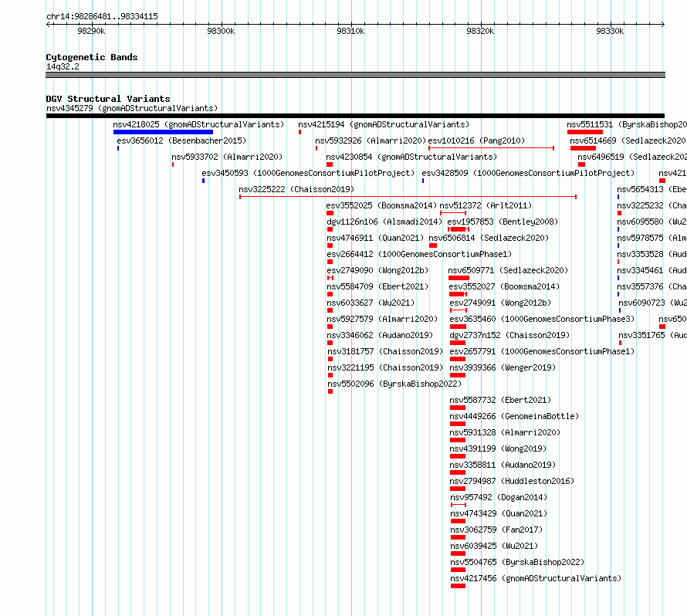The width and height of the screenshot is (687, 616).
Task: Click esv3552027 (Boomsma2014) label
Action: (504, 286)
